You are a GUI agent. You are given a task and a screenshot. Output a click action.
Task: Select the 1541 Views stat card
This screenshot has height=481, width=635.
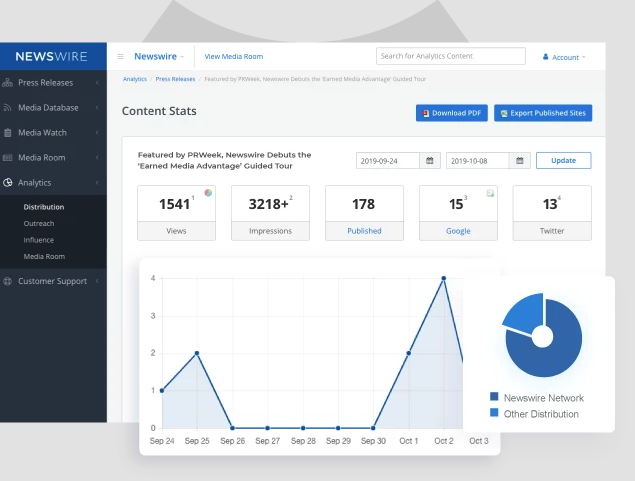(x=177, y=213)
